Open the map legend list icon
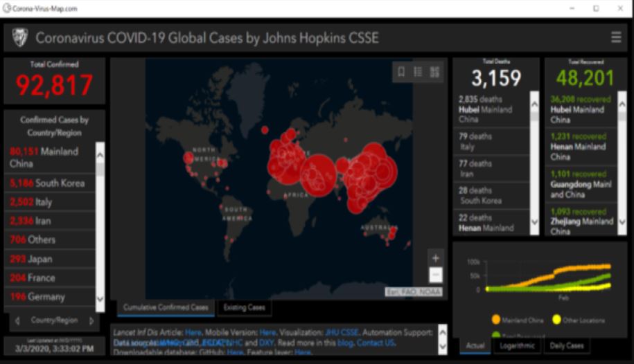Screen dimensions: 634x364 point(418,71)
